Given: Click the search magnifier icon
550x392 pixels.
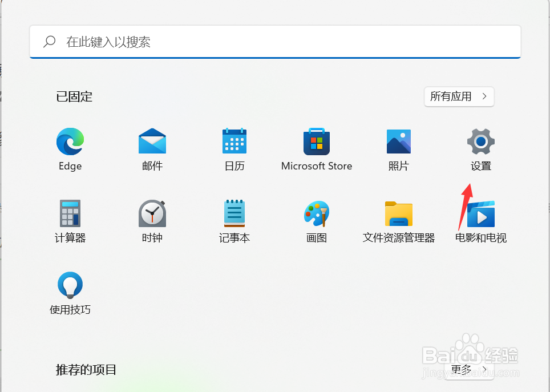Looking at the screenshot, I should (50, 42).
